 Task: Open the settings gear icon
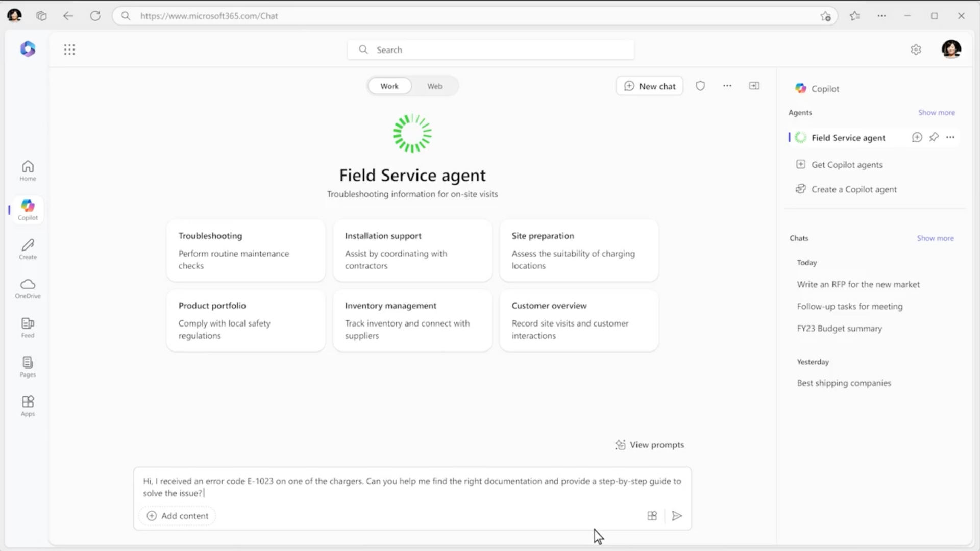pos(916,49)
